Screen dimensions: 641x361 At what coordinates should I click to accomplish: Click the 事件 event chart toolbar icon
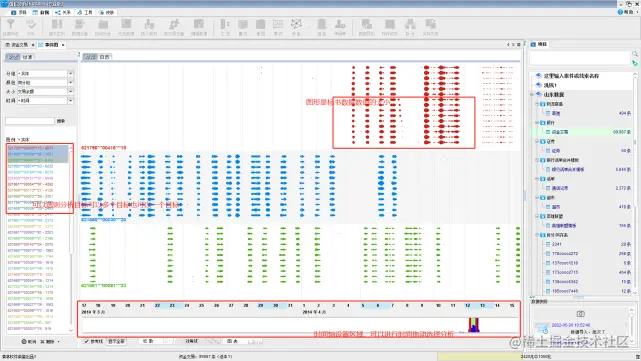click(278, 25)
